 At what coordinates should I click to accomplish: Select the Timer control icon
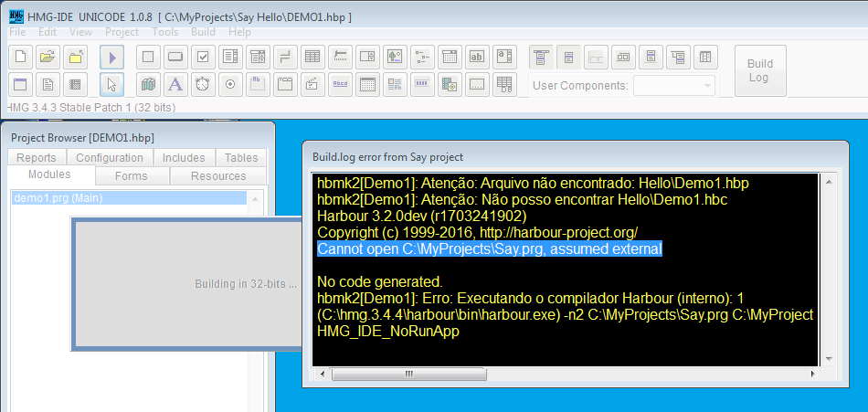coord(203,85)
